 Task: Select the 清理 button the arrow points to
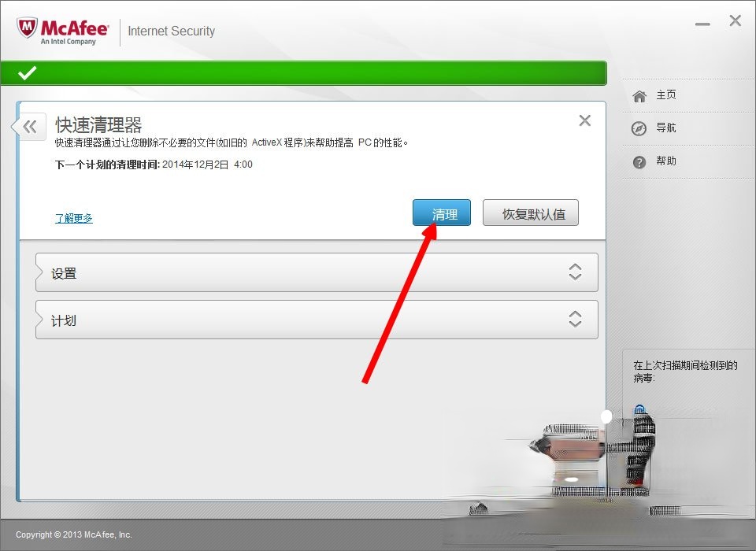point(441,213)
